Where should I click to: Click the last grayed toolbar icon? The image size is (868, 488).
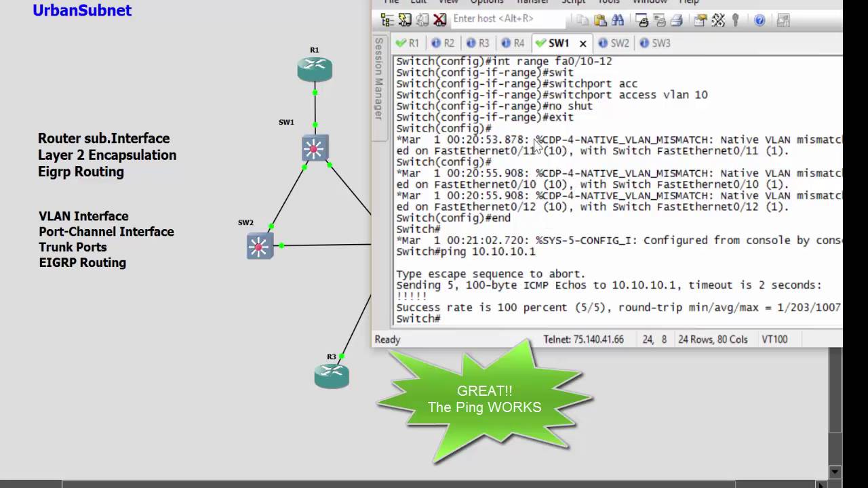point(783,20)
